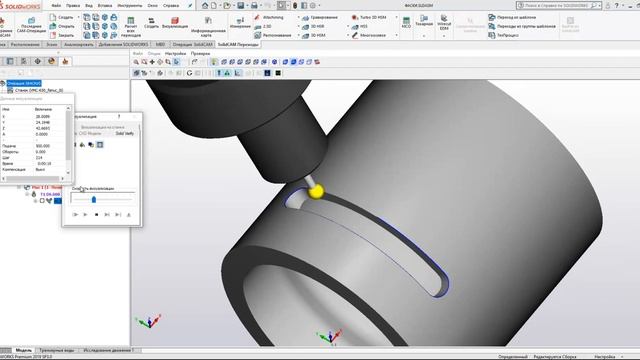Open the Help question mark menu
The image size is (640, 360).
[616, 6]
